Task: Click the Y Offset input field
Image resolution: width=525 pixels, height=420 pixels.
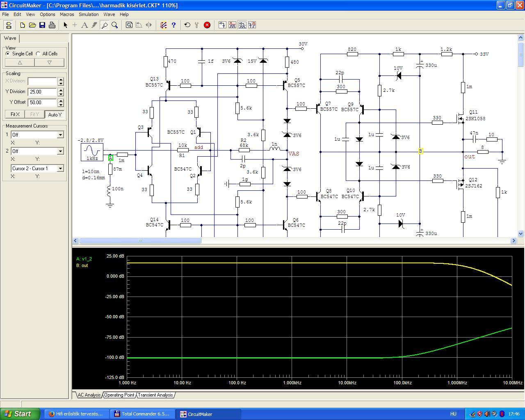Action: [42, 103]
